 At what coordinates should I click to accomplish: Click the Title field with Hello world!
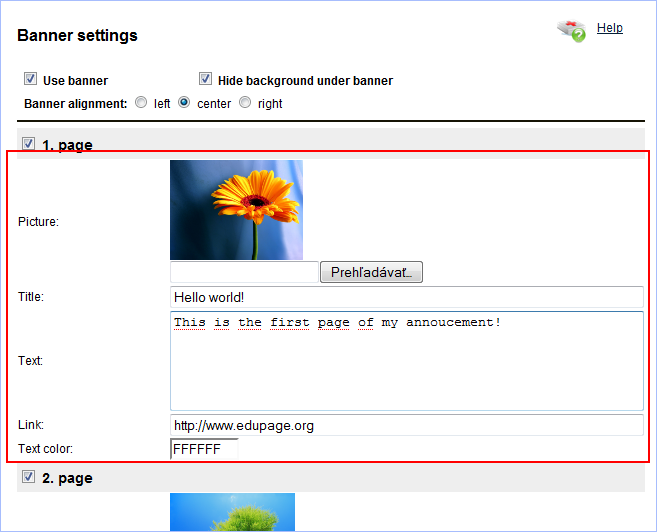[407, 297]
